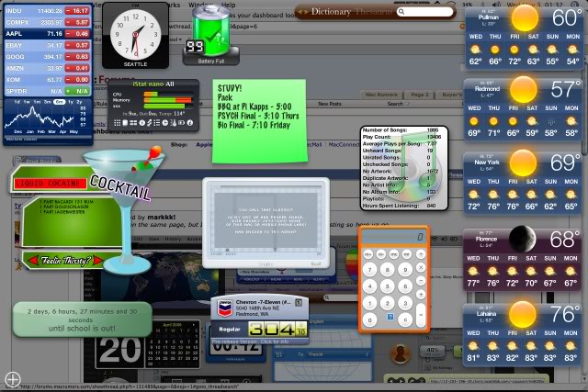Select the XOM stock row
Viewport: 588px width, 392px height.
[48, 80]
